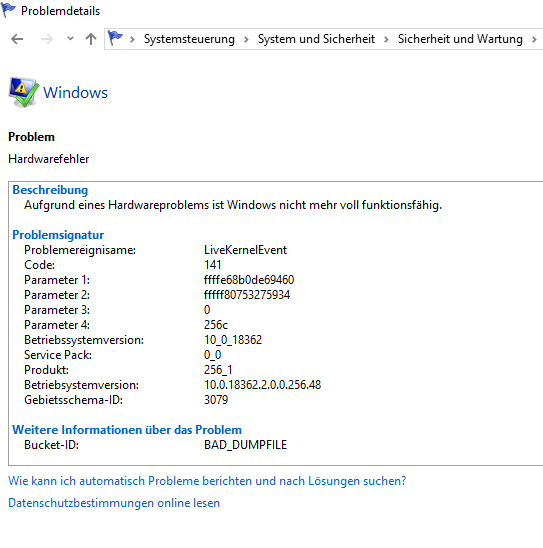
Task: Click the bold Problem heading
Action: 31,137
